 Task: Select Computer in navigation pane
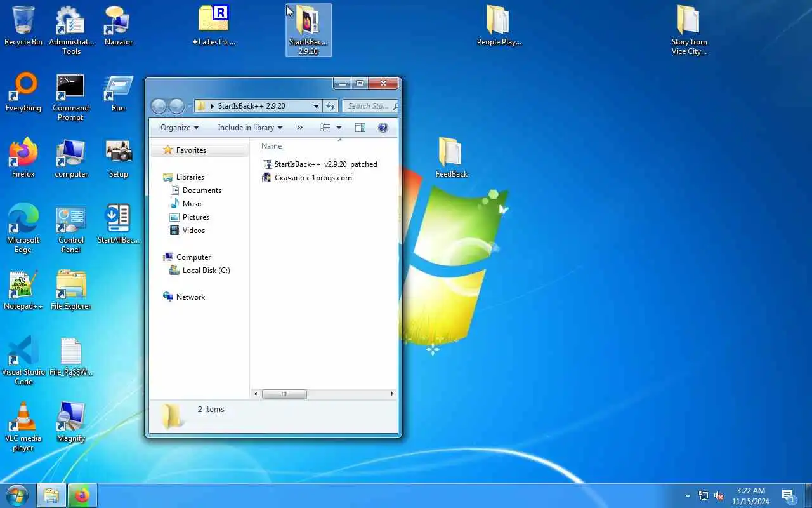click(187, 257)
